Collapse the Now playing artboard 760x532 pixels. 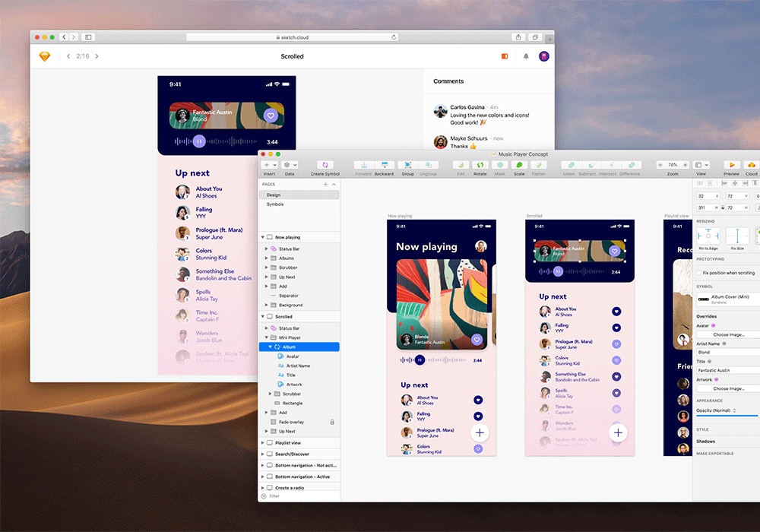point(263,237)
